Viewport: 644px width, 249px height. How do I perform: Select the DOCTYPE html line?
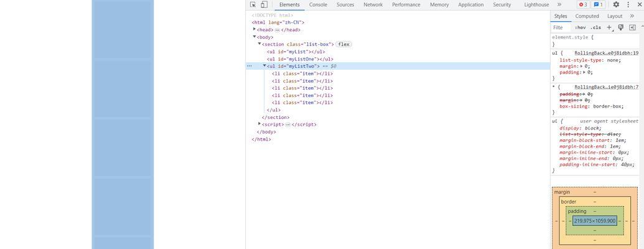click(x=273, y=15)
